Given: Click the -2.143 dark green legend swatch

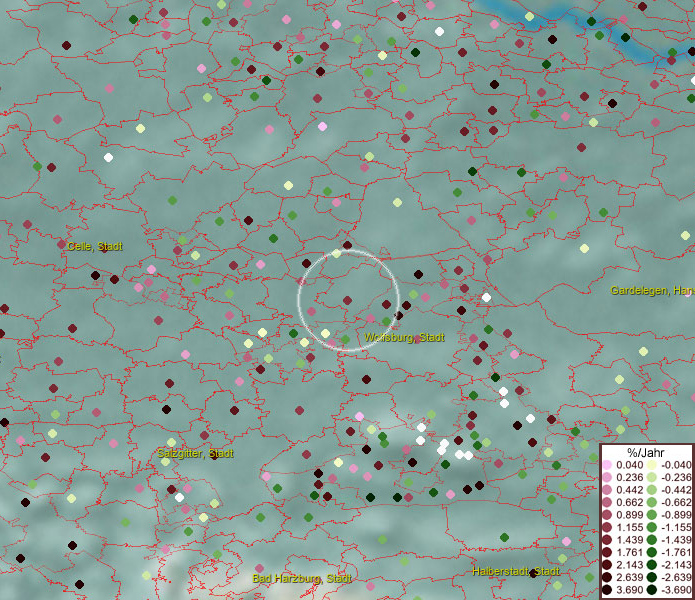Looking at the screenshot, I should [x=652, y=565].
